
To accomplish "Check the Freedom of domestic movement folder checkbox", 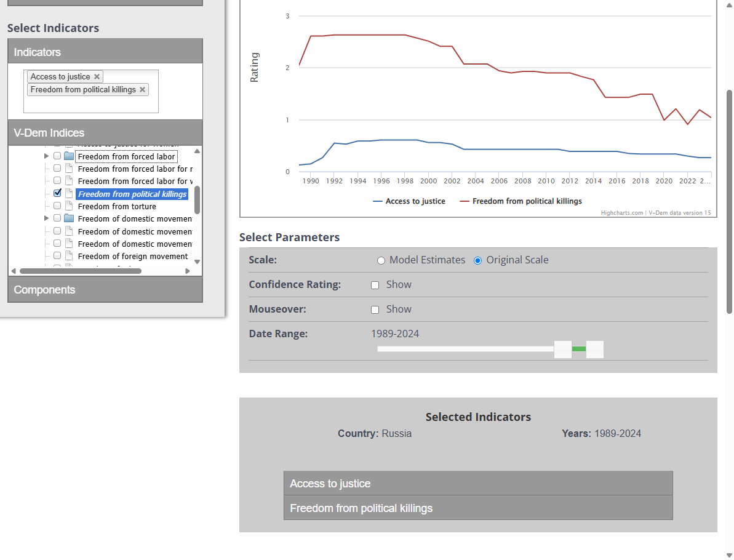I will (57, 218).
